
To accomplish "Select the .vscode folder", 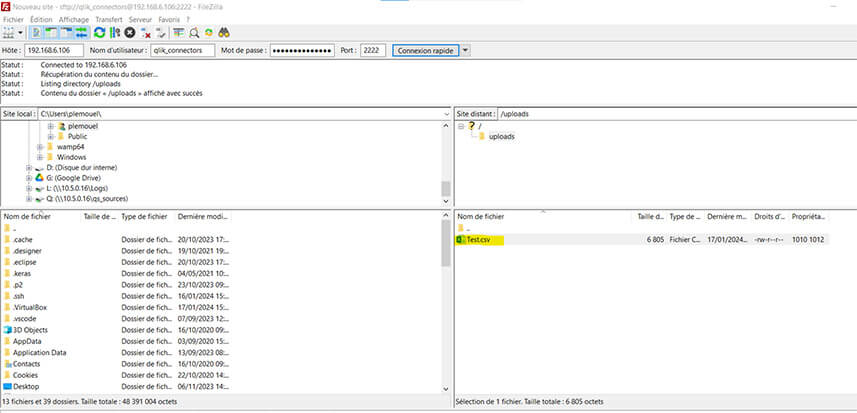I will pos(25,318).
